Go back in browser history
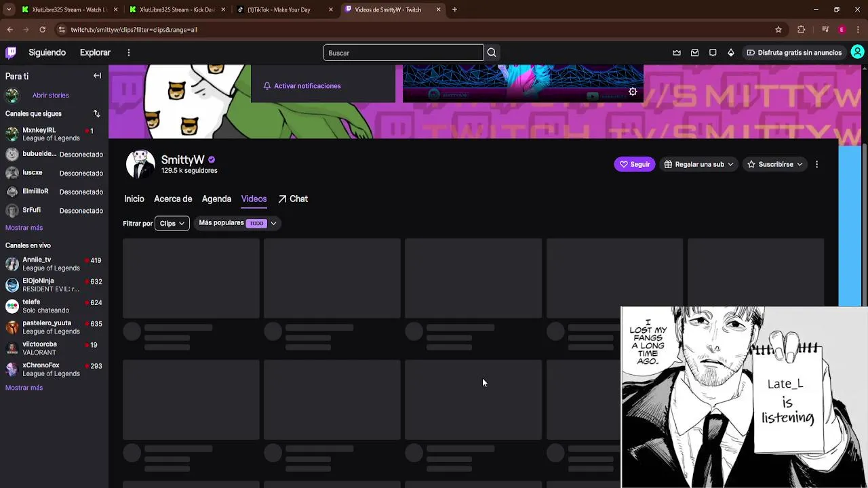This screenshot has width=868, height=488. pos(9,30)
